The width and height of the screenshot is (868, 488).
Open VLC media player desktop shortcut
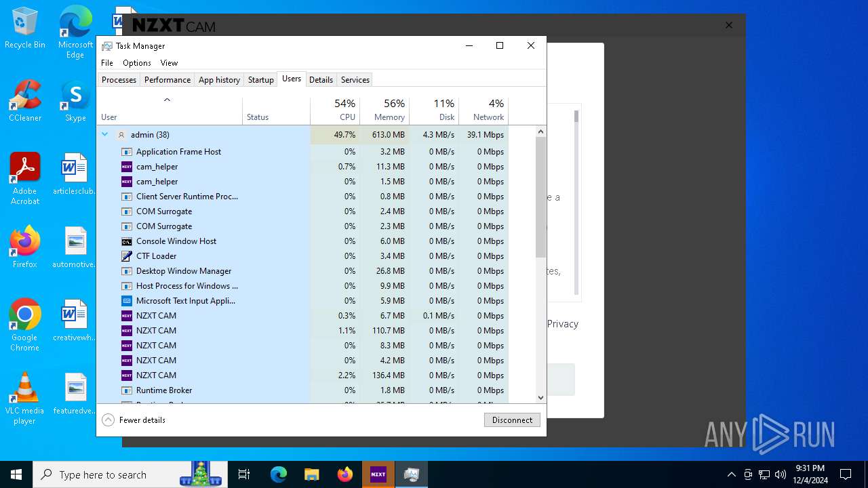pyautogui.click(x=25, y=399)
